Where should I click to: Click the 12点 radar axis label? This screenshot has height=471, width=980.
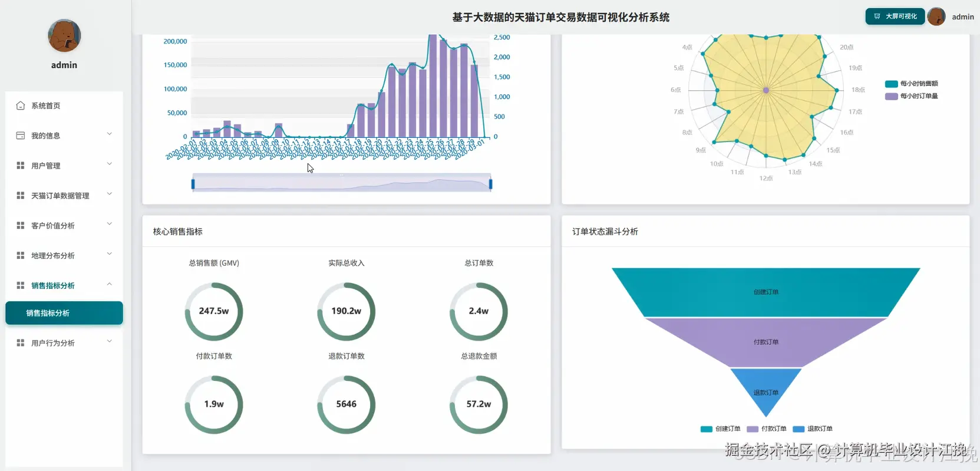pos(766,178)
